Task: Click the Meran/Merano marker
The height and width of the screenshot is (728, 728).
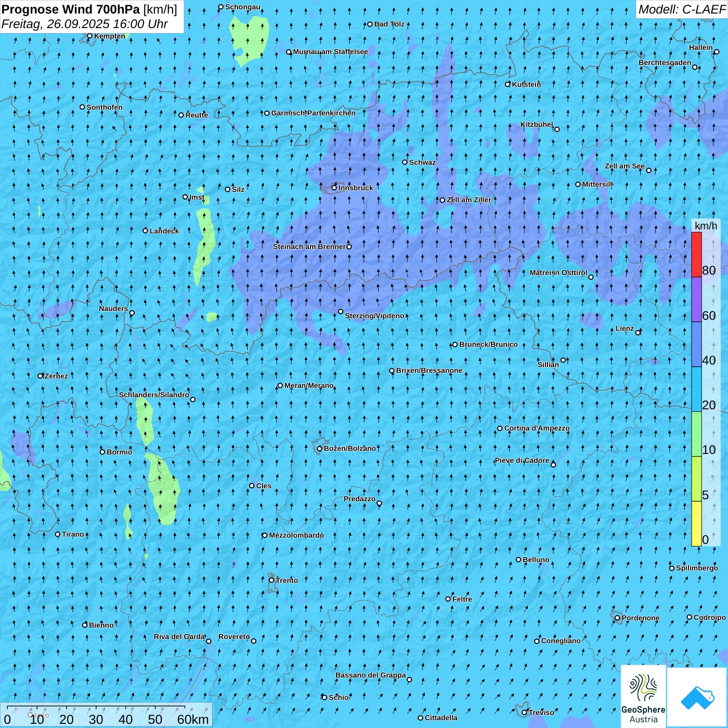Action: coord(280,385)
